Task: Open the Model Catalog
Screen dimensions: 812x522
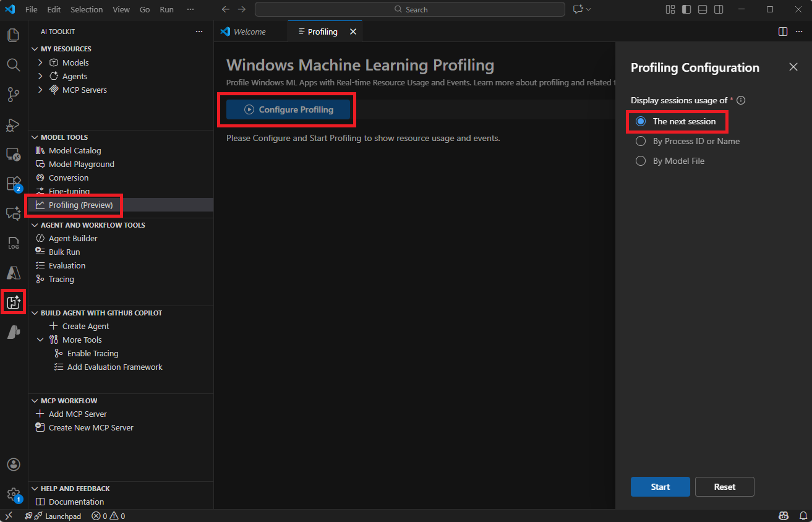Action: tap(74, 150)
